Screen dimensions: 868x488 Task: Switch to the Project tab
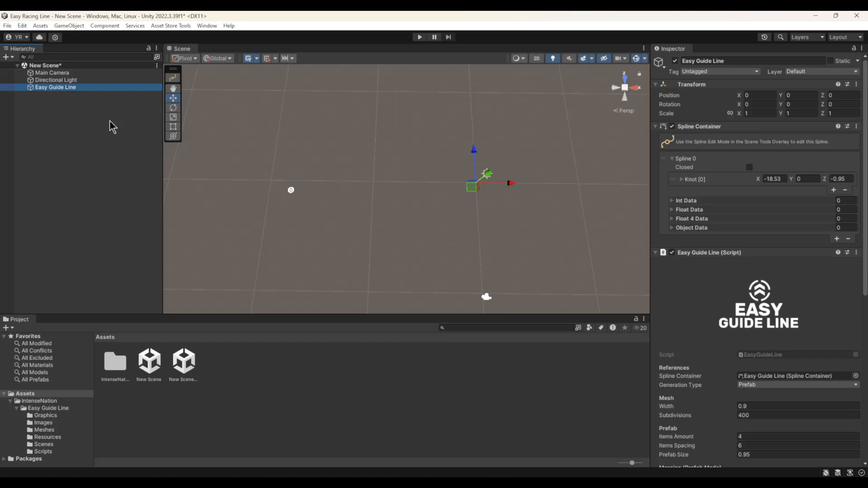click(16, 319)
